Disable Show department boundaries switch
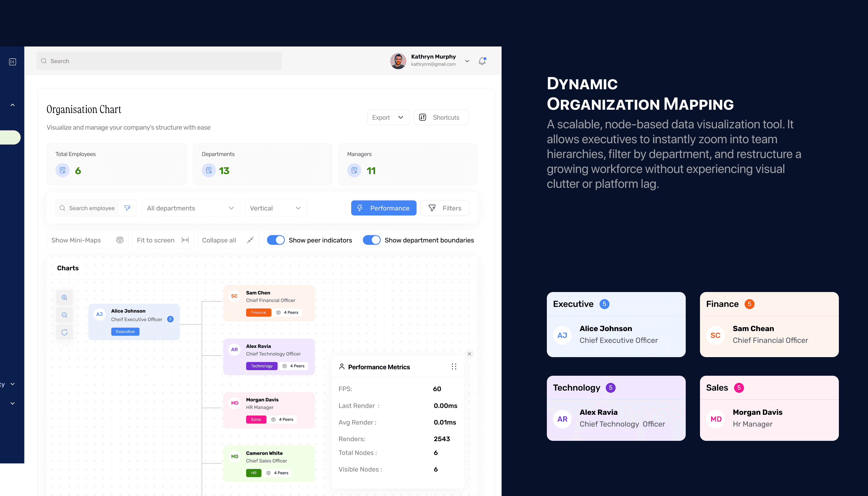The height and width of the screenshot is (496, 868). click(x=371, y=240)
